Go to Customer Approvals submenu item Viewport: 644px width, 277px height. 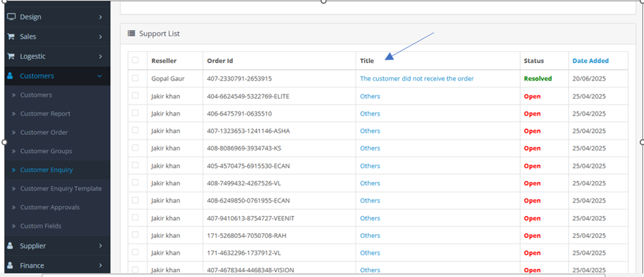pos(49,207)
